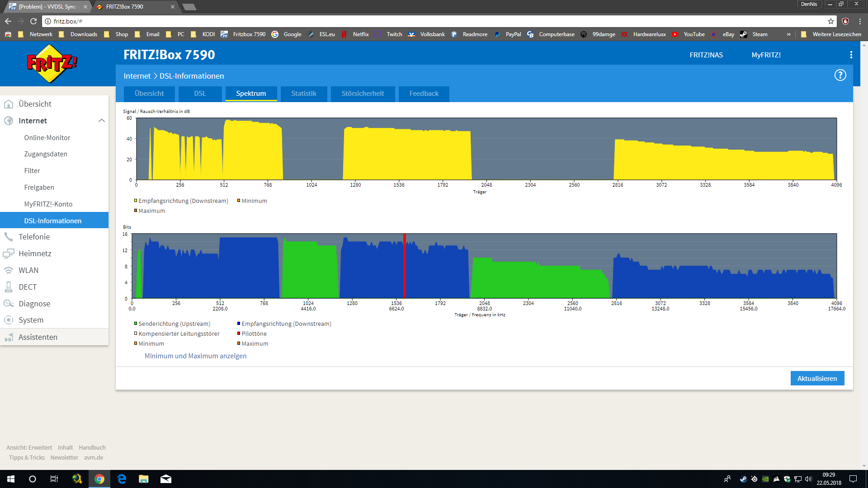
Task: Expand the bookmarks overflow chevron
Action: click(789, 34)
